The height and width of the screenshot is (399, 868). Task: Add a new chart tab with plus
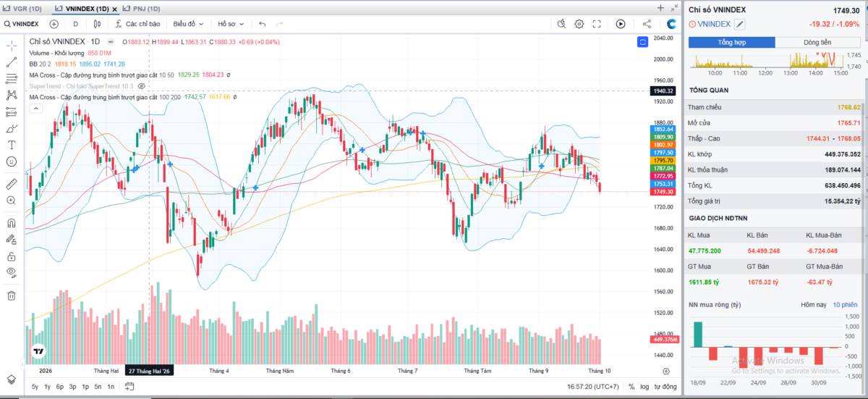pos(660,8)
